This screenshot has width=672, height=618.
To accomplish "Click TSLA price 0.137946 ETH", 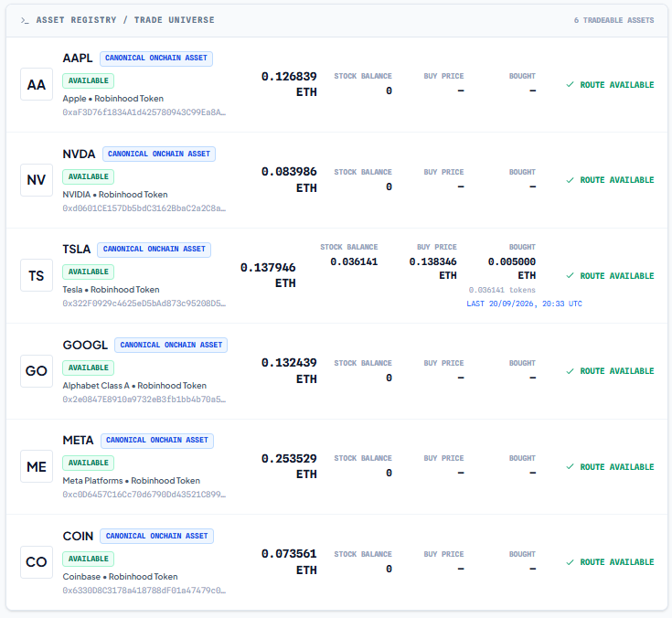I will (x=268, y=275).
